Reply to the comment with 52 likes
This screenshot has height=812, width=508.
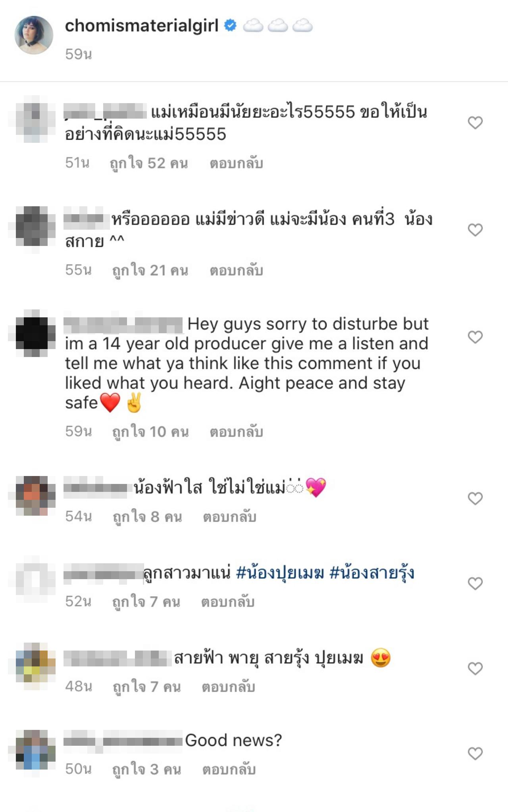(x=237, y=163)
